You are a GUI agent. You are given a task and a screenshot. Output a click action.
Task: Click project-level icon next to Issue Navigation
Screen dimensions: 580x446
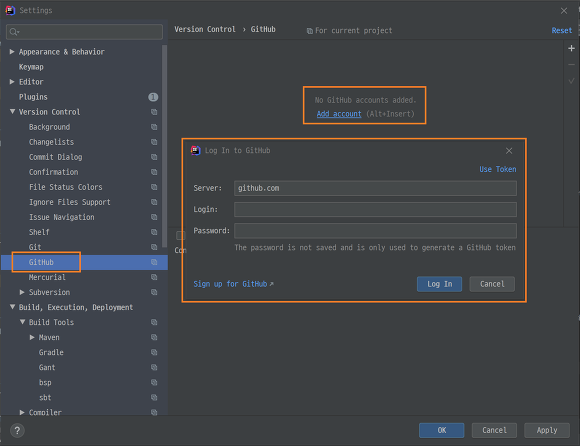pos(154,217)
